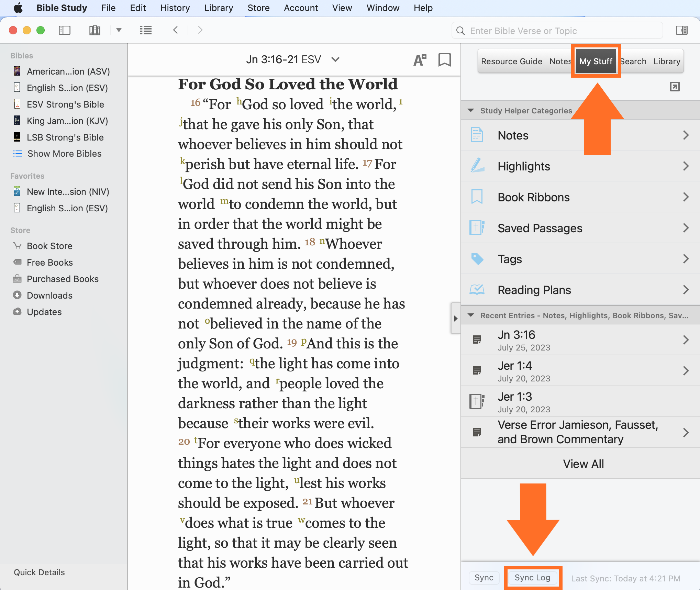Screen dimensions: 700x590
Task: Go back with the left arrow
Action: pos(176,30)
